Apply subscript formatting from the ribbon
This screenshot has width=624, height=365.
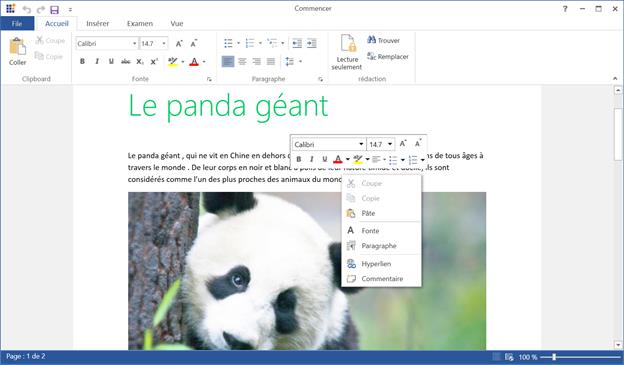140,61
